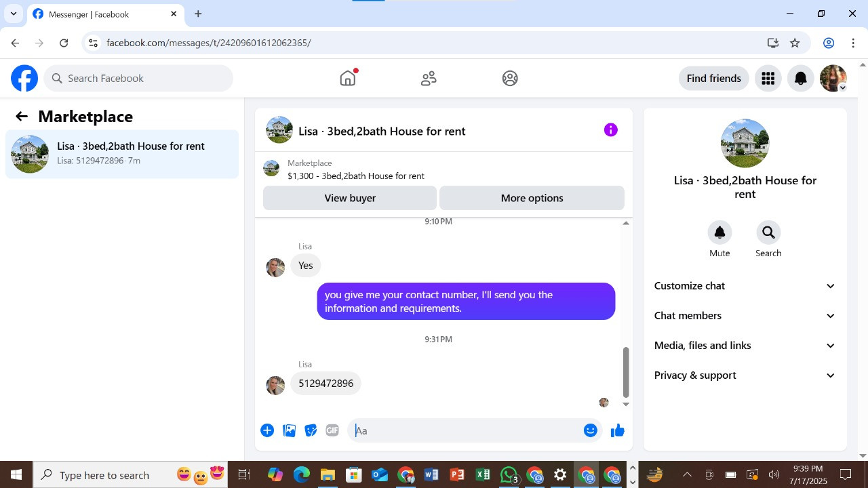Send a thumbs-up like
The image size is (868, 488).
[617, 430]
